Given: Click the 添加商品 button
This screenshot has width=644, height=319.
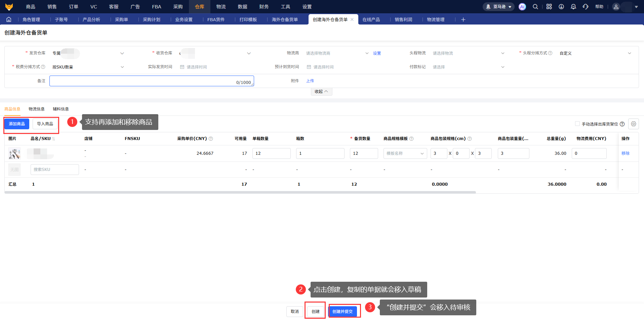Looking at the screenshot, I should (17, 124).
